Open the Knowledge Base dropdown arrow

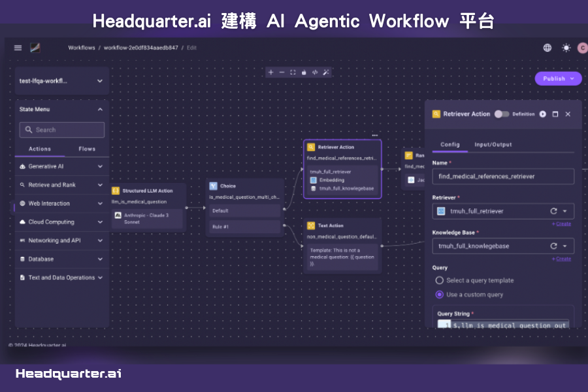[x=564, y=246]
